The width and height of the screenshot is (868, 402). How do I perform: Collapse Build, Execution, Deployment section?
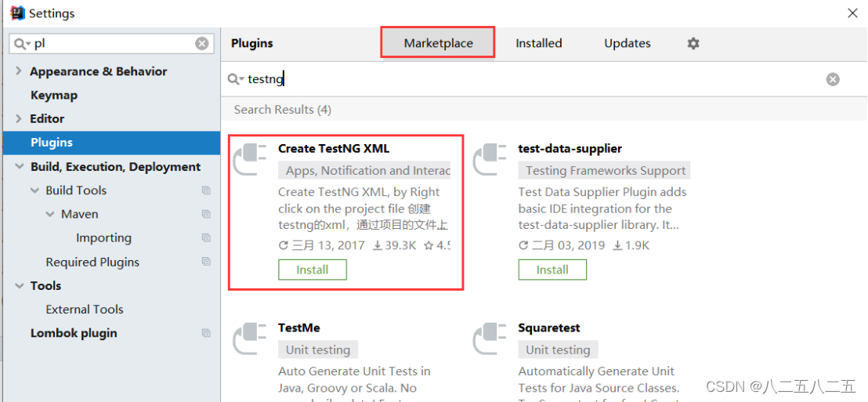20,167
